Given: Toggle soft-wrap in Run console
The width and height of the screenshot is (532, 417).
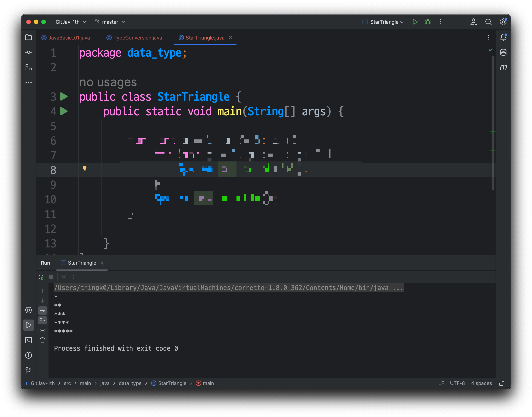Looking at the screenshot, I should click(x=42, y=310).
